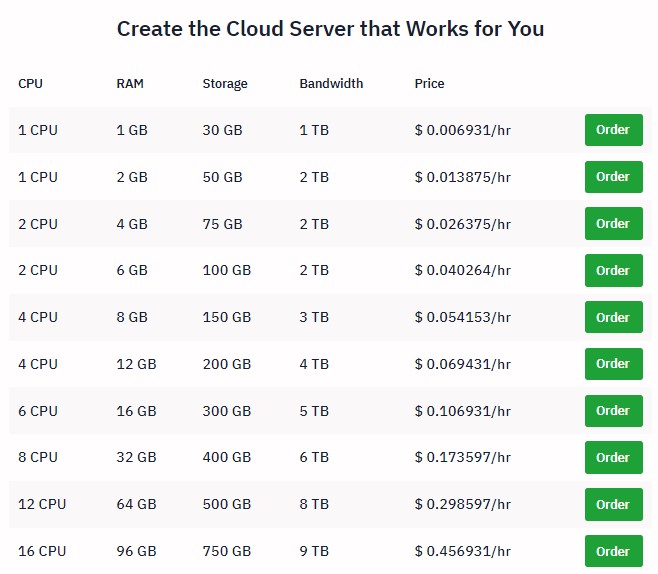Click the $0.006931/hr price text
The image size is (658, 574).
tap(462, 130)
